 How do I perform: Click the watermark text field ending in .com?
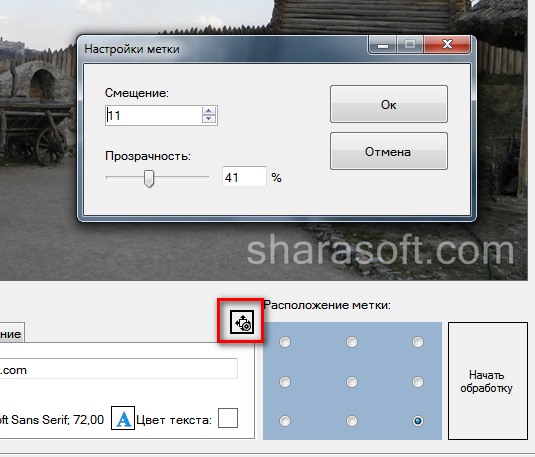point(118,369)
